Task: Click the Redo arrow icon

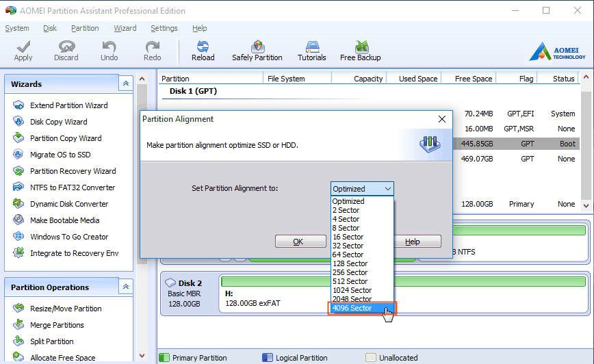Action: tap(153, 47)
